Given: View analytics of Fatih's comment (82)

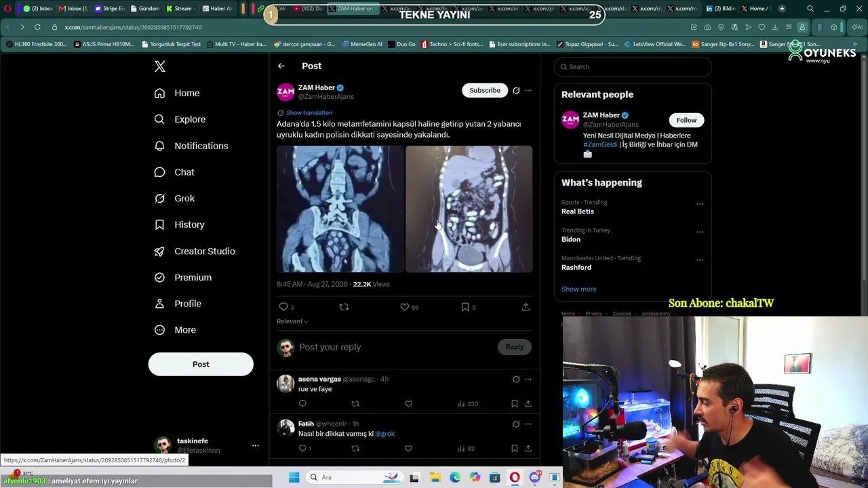Looking at the screenshot, I should click(x=466, y=448).
